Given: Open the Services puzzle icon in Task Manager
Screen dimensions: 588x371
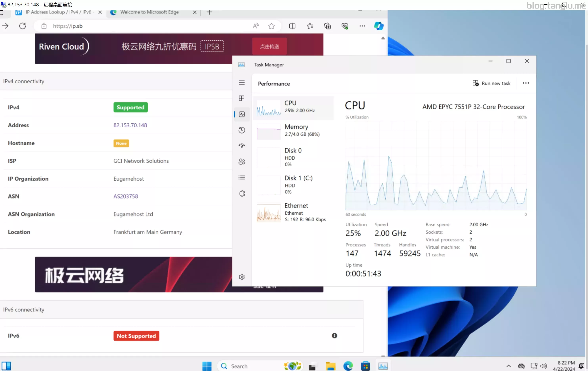Looking at the screenshot, I should pyautogui.click(x=242, y=193).
